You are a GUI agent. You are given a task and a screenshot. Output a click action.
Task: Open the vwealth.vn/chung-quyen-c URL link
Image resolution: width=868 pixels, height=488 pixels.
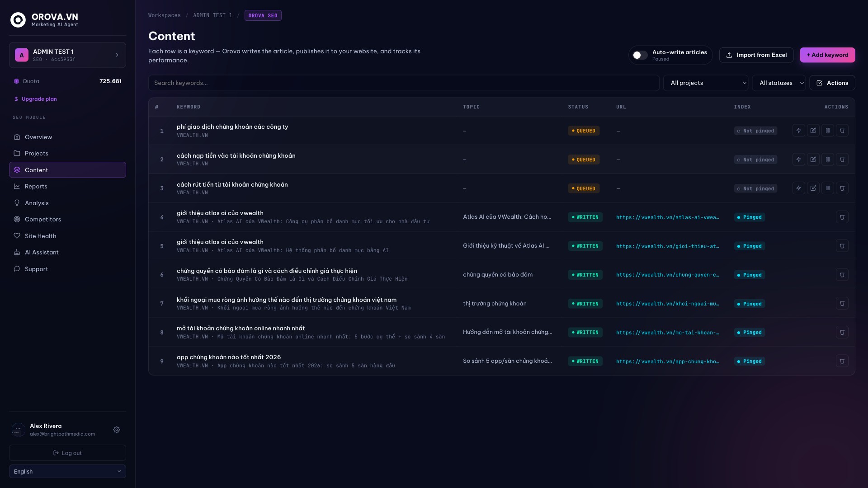(667, 275)
